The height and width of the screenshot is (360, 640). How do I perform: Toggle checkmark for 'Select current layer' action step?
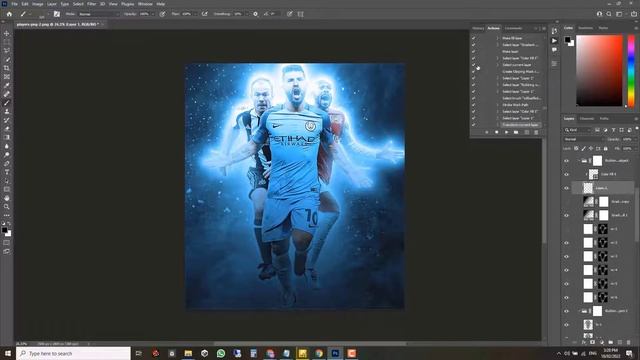click(x=473, y=65)
